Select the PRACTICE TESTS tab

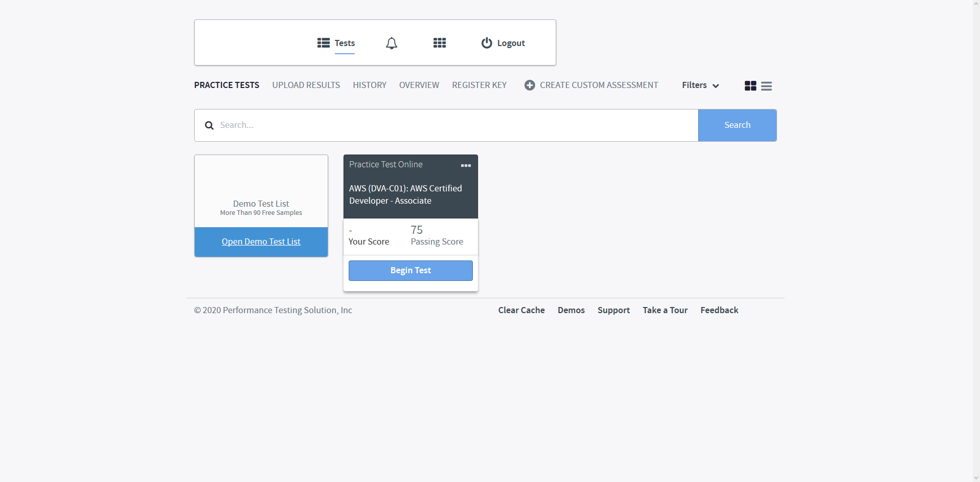point(226,85)
